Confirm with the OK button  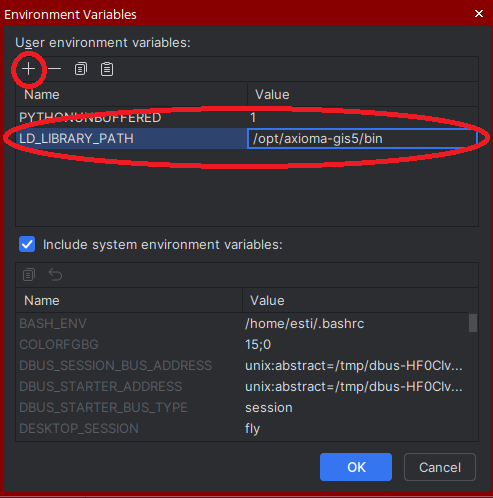coord(356,467)
